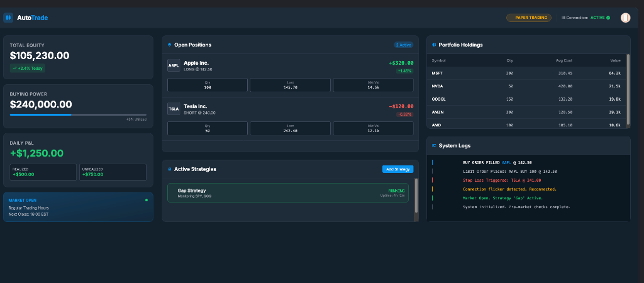The image size is (644, 283).
Task: Click the RUNNING status on Gap Strategy
Action: pos(396,191)
